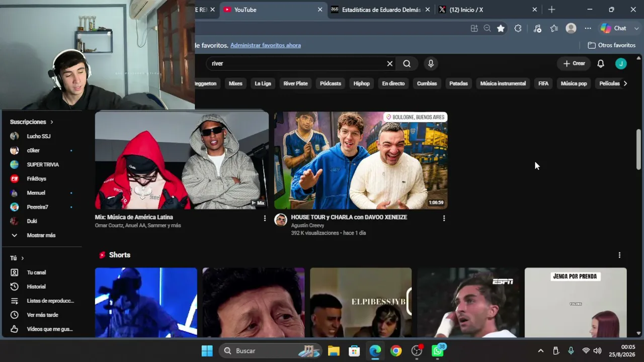Open options for HOUSE TOUR video
Image resolution: width=644 pixels, height=362 pixels.
444,218
